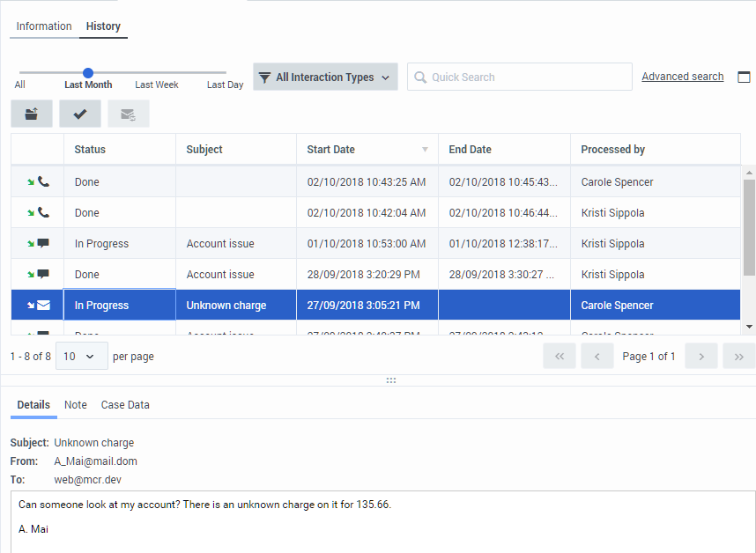Click the details panel layout icon
Screen dimensions: 756x553
click(744, 77)
